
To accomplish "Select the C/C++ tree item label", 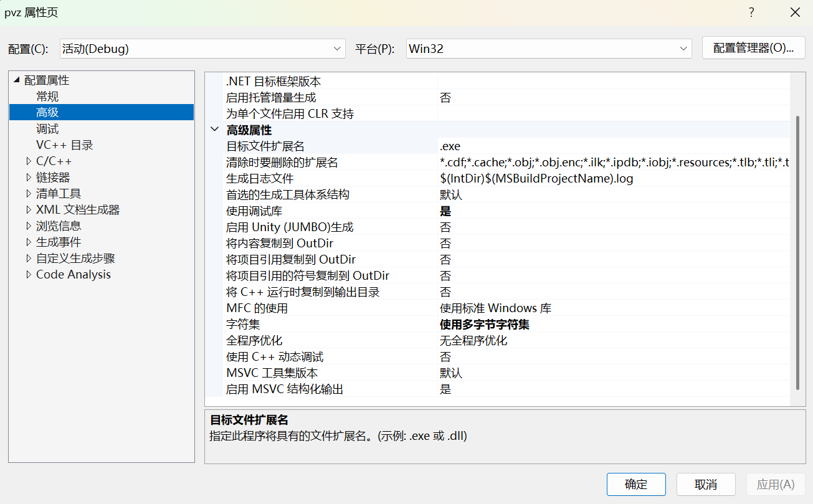I will [54, 161].
